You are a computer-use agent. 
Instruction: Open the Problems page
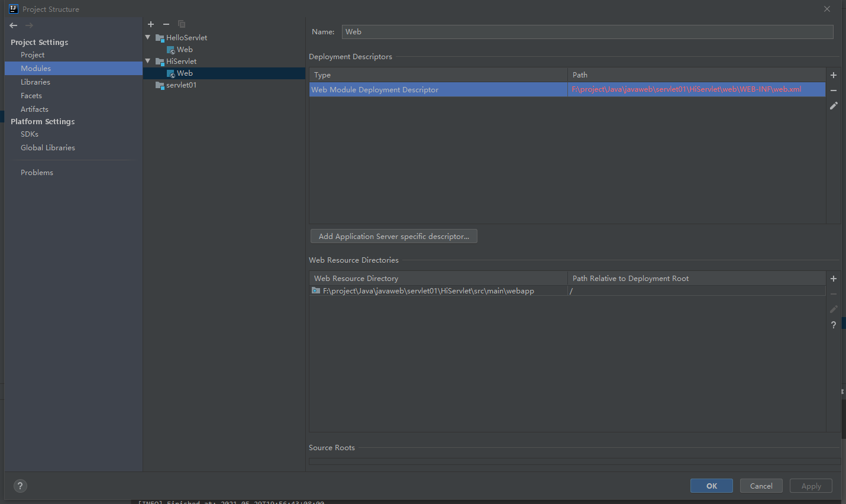point(37,173)
